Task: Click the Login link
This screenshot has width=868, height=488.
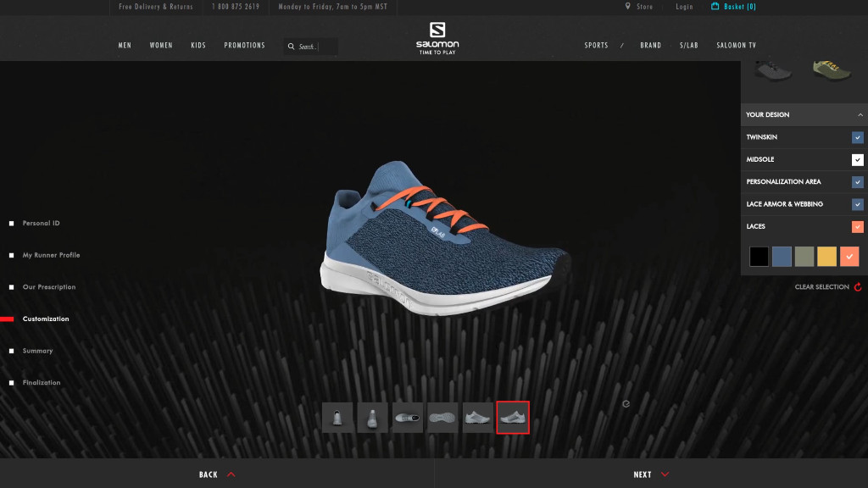Action: point(684,7)
